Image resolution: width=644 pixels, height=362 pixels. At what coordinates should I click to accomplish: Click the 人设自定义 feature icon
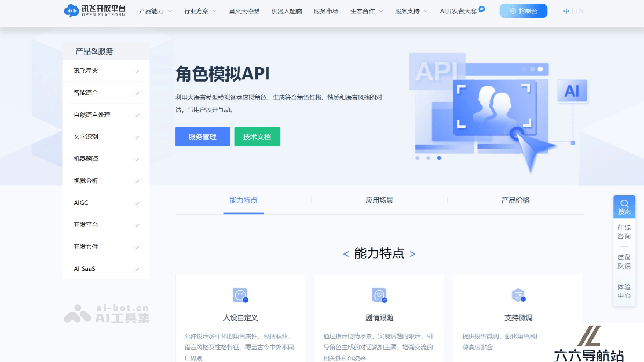pyautogui.click(x=240, y=295)
